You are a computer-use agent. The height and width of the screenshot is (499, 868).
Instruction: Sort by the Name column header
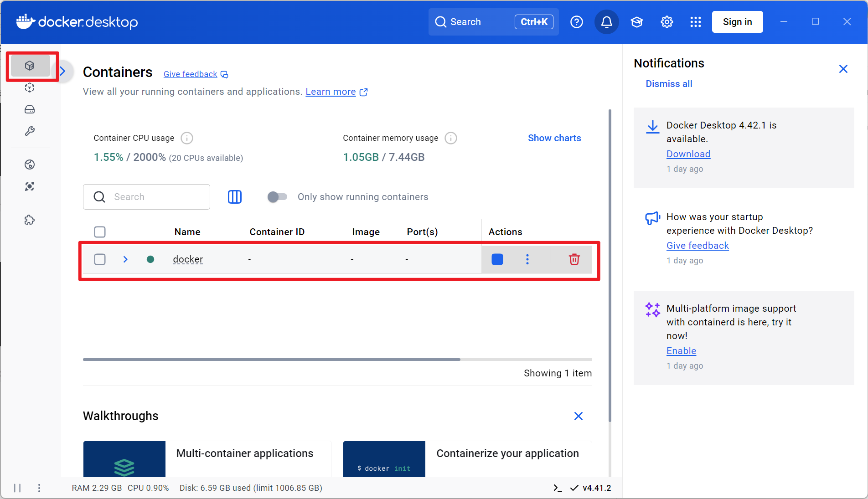(187, 232)
